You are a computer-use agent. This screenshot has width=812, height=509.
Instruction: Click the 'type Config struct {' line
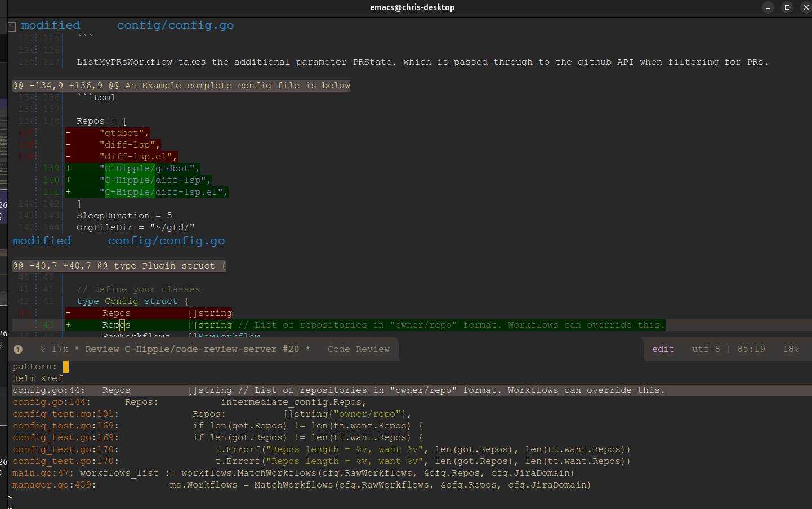(133, 301)
